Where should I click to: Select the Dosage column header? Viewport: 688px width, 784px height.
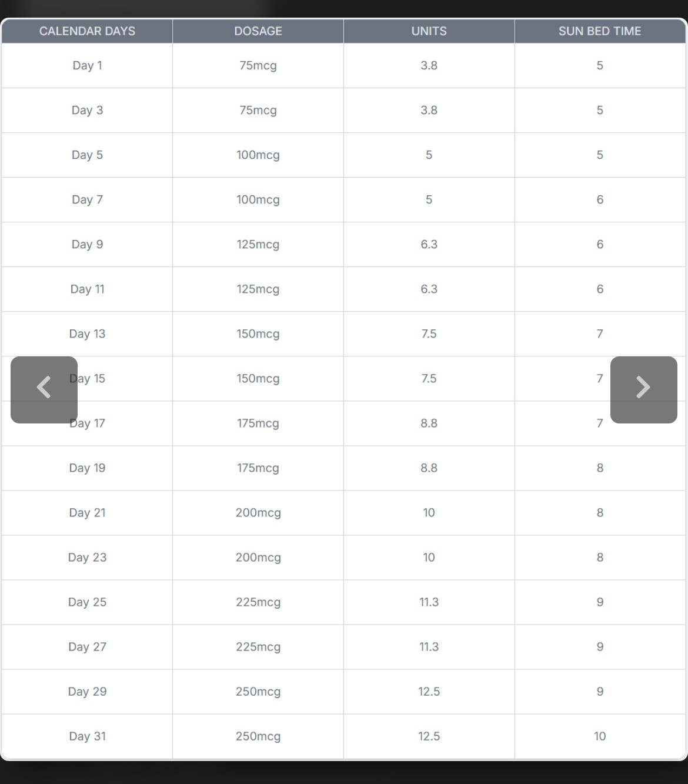click(258, 31)
